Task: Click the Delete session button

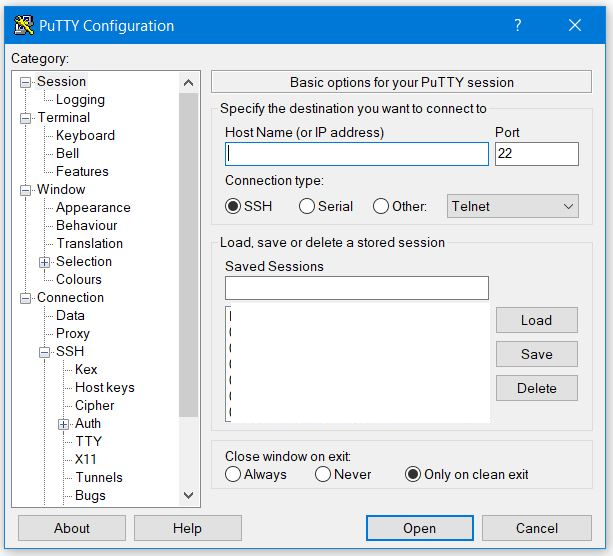Action: click(x=536, y=388)
